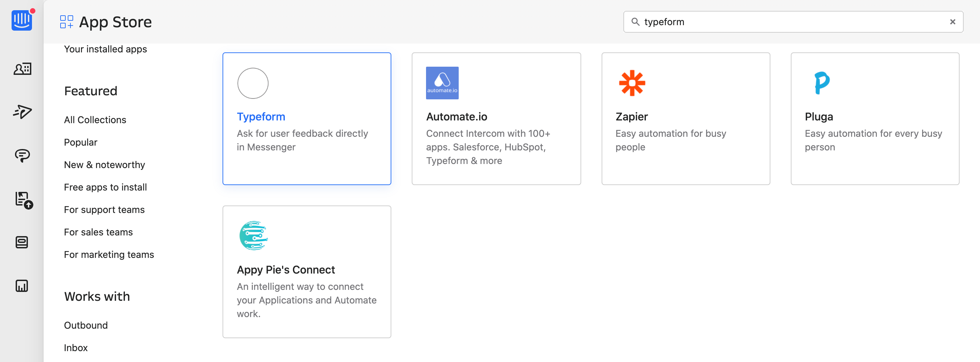
Task: Select New & noteworthy
Action: pyautogui.click(x=104, y=165)
